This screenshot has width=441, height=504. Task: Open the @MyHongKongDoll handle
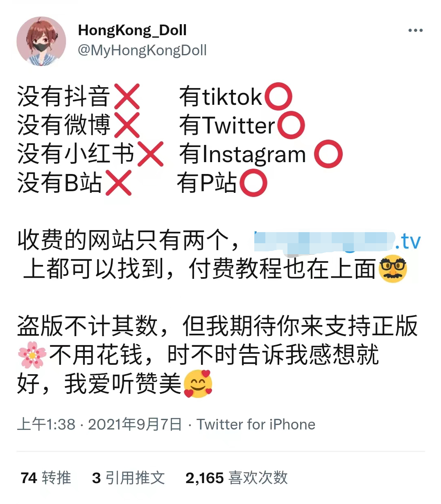pos(142,50)
